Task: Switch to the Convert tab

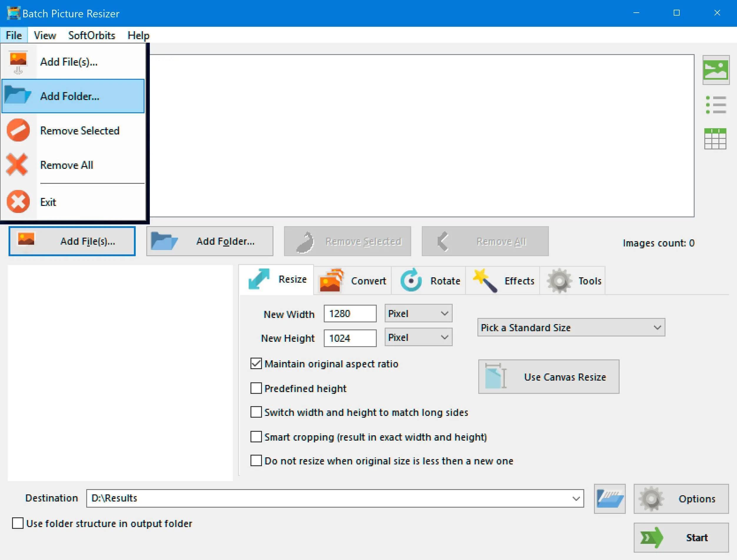Action: pos(353,280)
